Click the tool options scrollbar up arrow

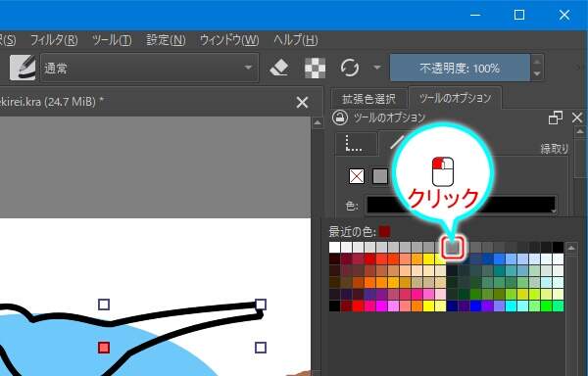(x=580, y=131)
